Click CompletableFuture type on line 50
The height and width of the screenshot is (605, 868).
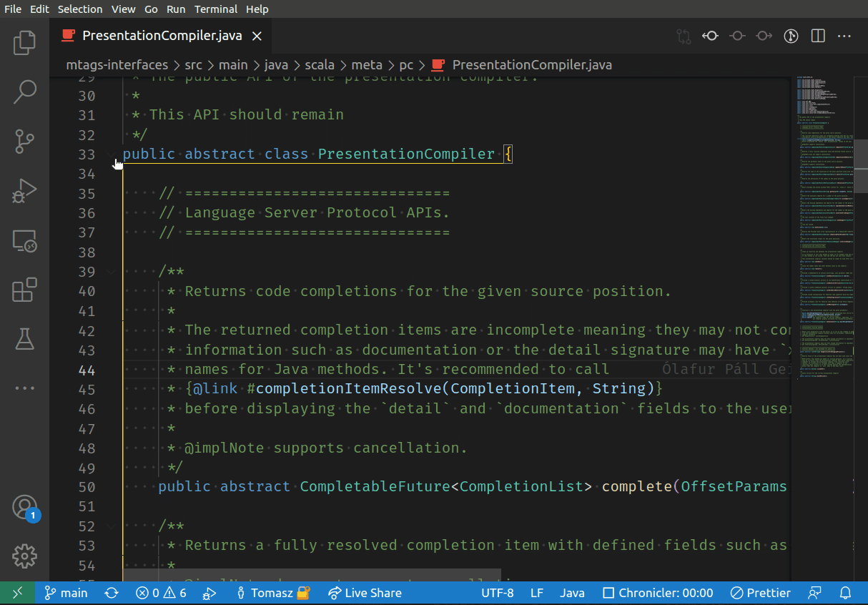pos(375,486)
